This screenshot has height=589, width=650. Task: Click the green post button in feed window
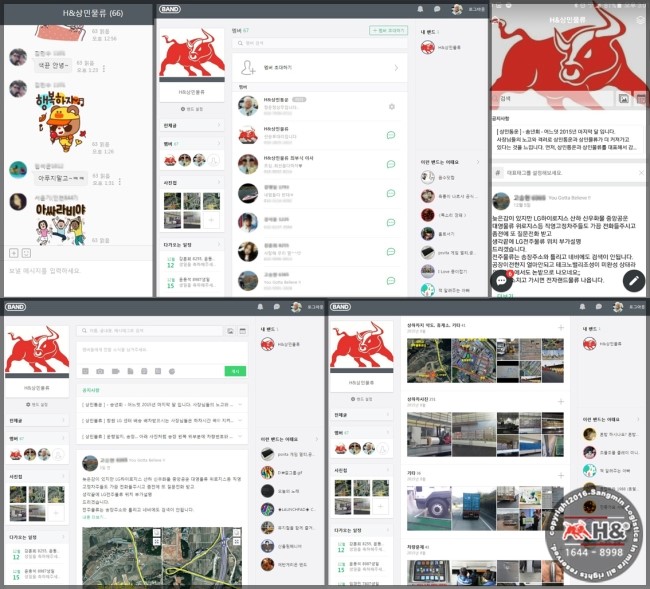point(235,371)
